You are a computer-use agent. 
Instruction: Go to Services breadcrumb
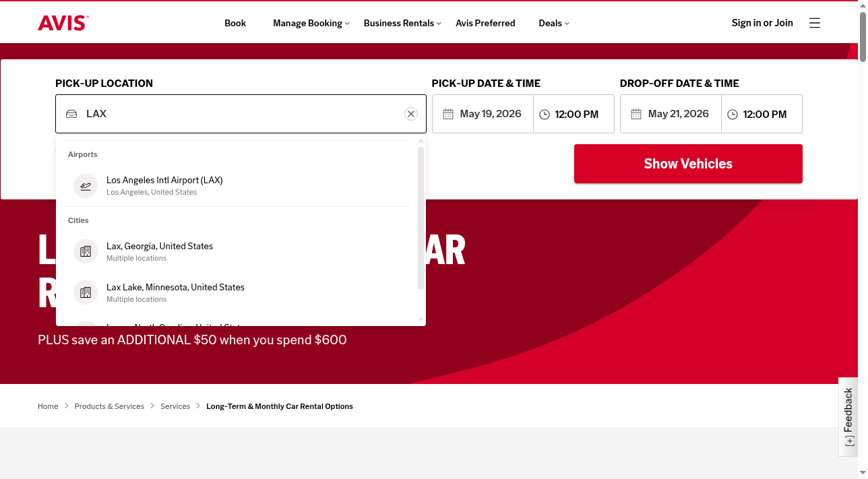coord(175,406)
